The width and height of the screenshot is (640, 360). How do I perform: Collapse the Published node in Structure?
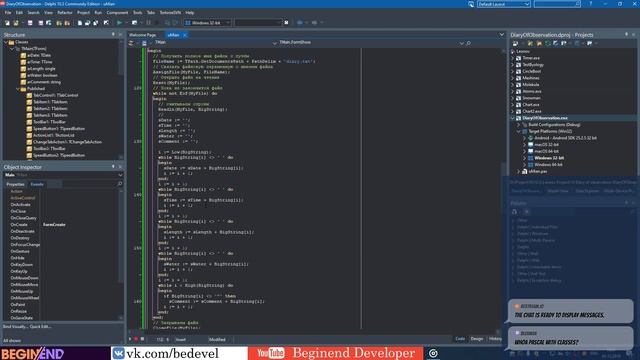coord(18,89)
